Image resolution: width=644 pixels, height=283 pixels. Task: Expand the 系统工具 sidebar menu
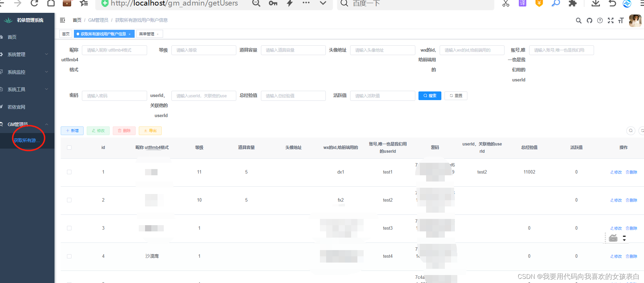coord(27,89)
